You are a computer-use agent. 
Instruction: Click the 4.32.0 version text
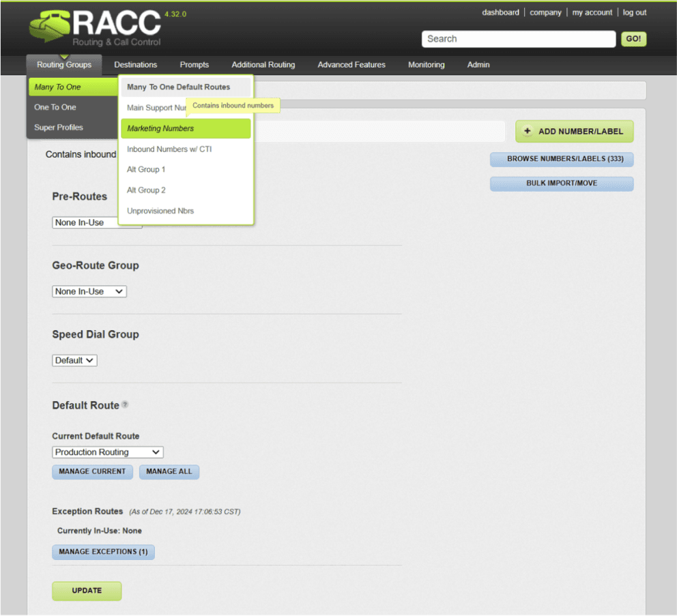(175, 14)
